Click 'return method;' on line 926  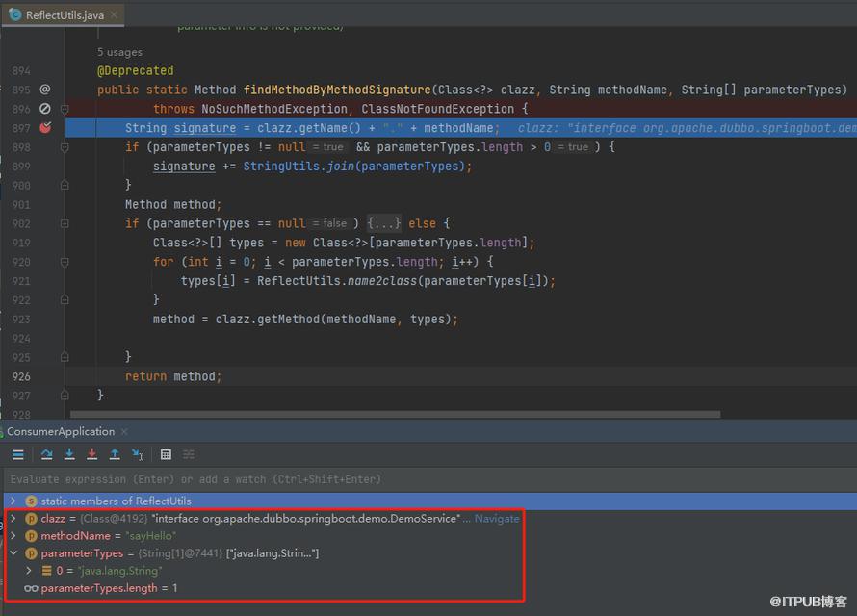[173, 376]
